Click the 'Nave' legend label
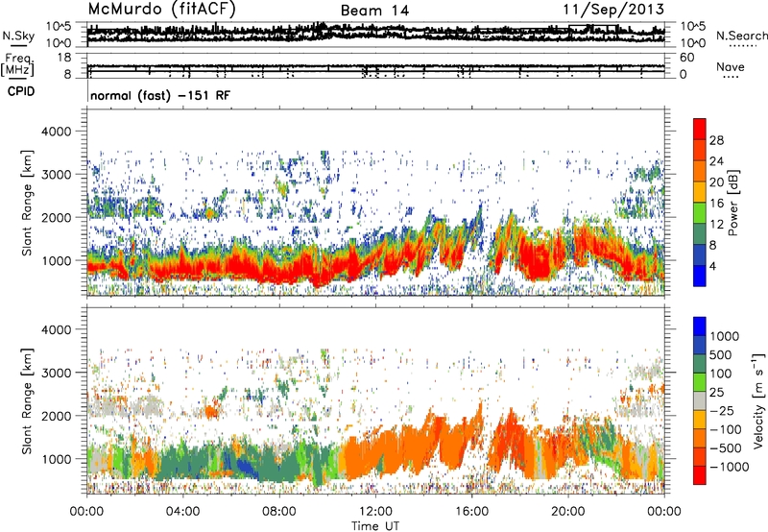Viewport: 768px width, 532px height. [731, 67]
